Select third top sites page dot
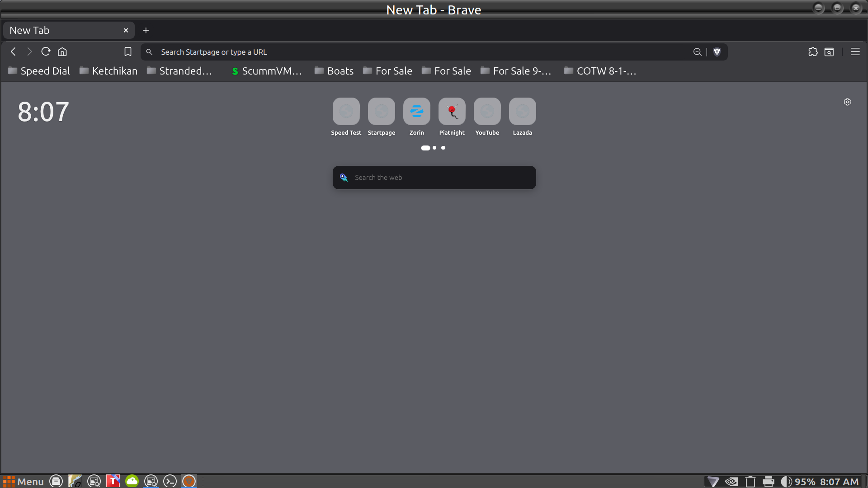This screenshot has width=868, height=488. point(443,148)
